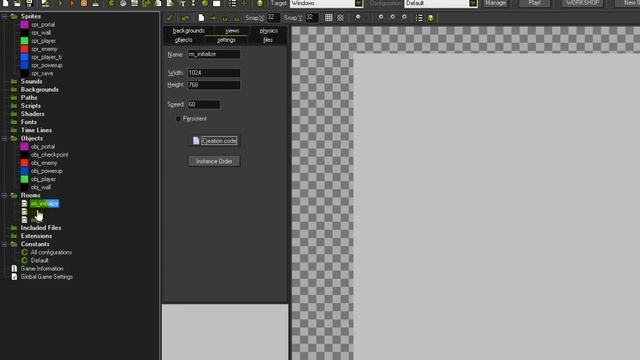Click the room Speed field
Image resolution: width=640 pixels, height=360 pixels.
204,104
